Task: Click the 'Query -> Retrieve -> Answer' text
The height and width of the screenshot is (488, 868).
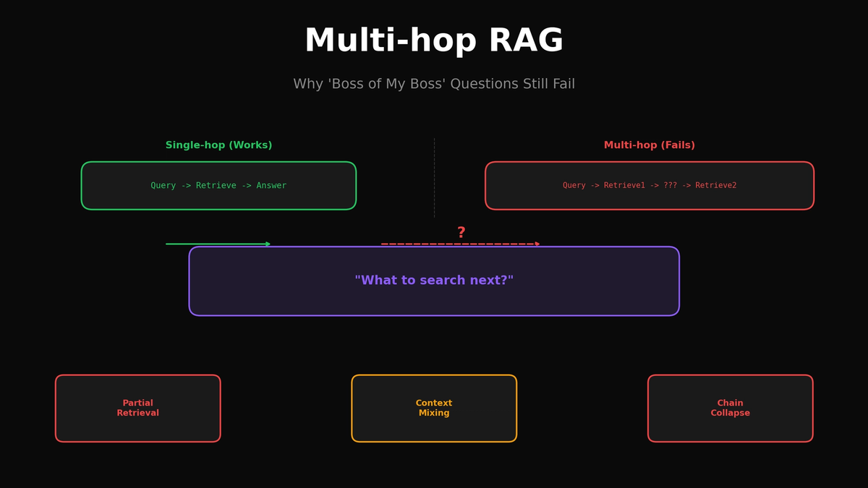Action: (x=218, y=185)
